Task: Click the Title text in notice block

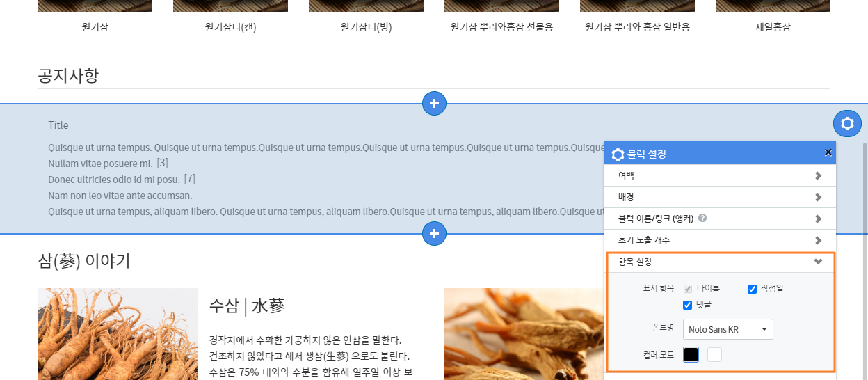Action: 58,125
